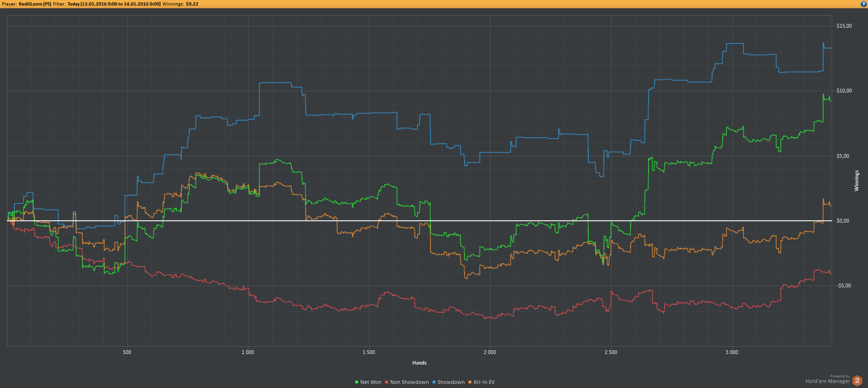Click the 500 hands x-axis label

coord(127,352)
